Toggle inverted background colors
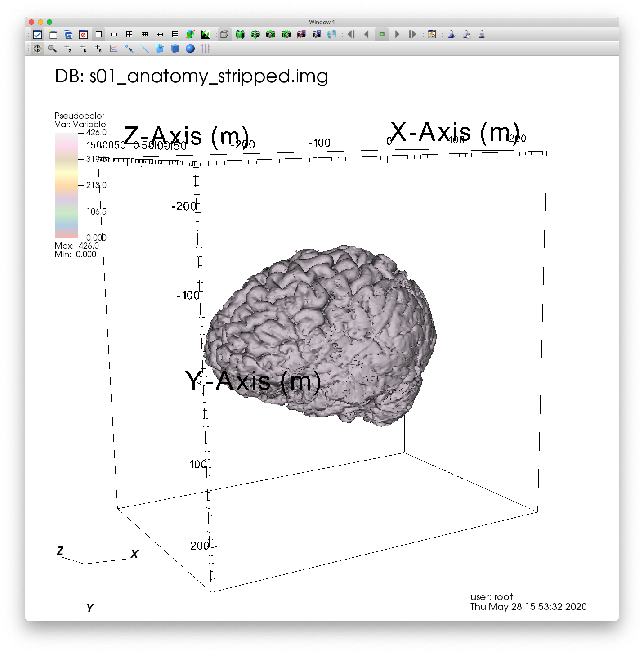Image resolution: width=644 pixels, height=654 pixels. [206, 34]
